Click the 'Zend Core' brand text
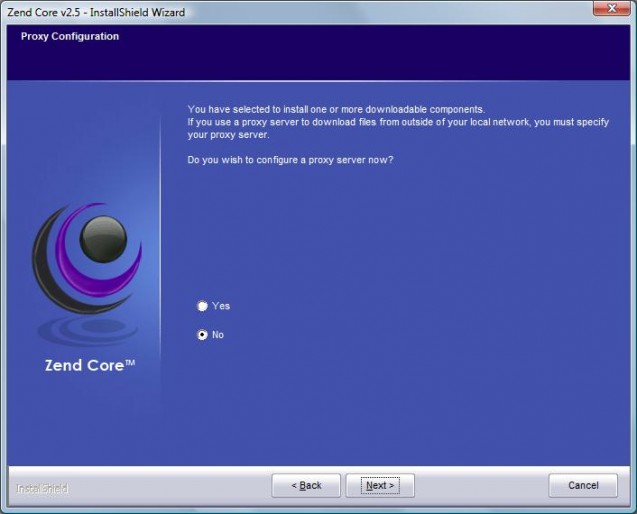This screenshot has height=514, width=637. click(90, 365)
